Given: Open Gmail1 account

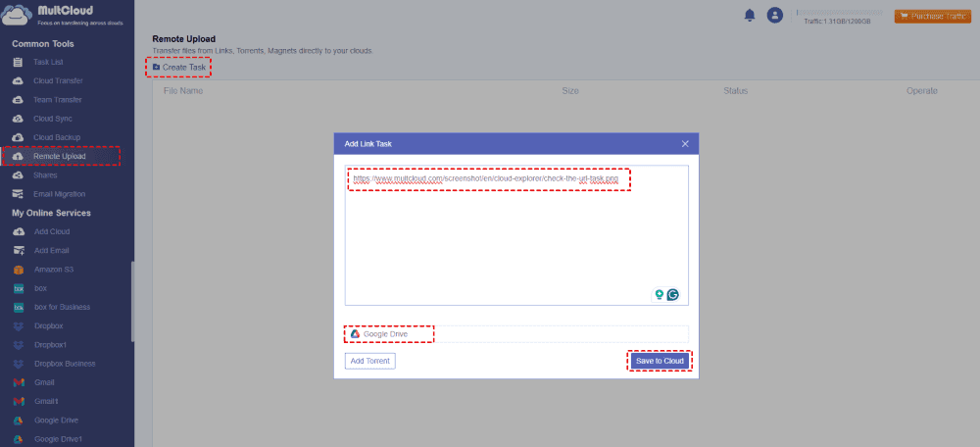Looking at the screenshot, I should [46, 401].
